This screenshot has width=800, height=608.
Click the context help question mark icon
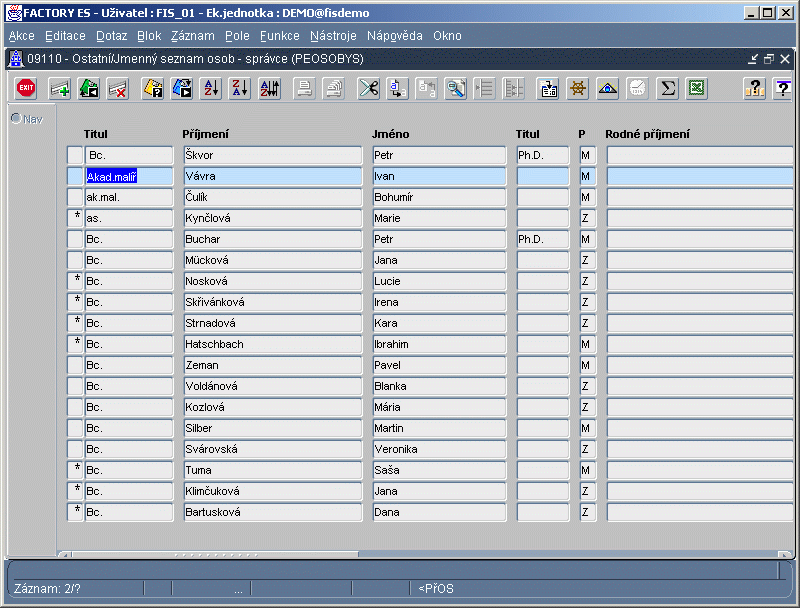783,88
